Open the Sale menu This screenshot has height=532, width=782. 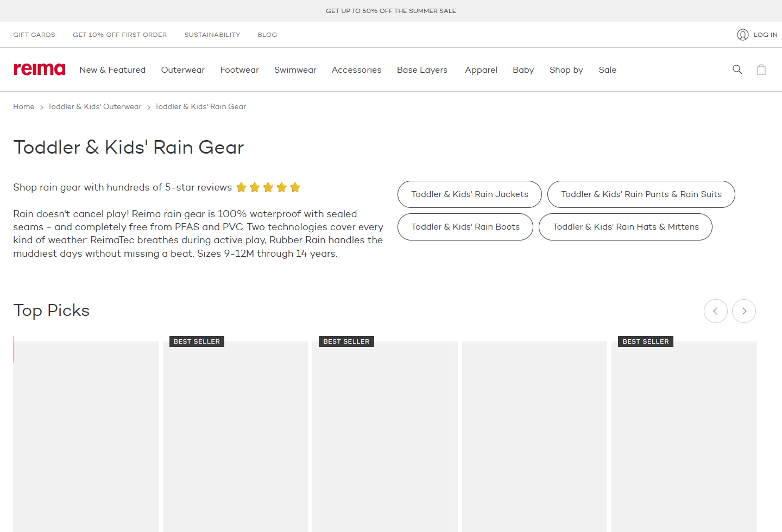[x=607, y=69]
